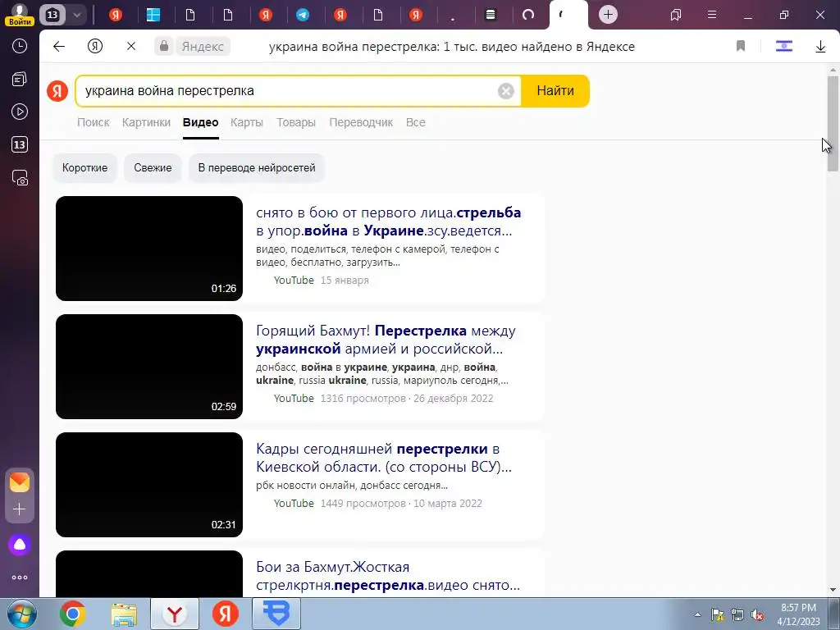Open the muted volume tray icon
This screenshot has width=840, height=630.
pos(757,615)
